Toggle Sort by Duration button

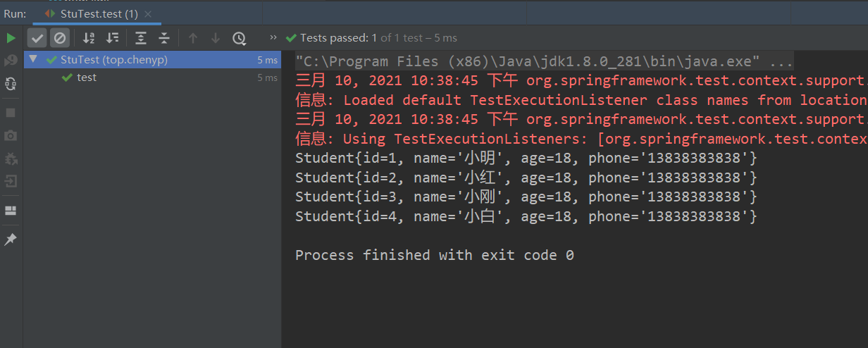(x=112, y=38)
